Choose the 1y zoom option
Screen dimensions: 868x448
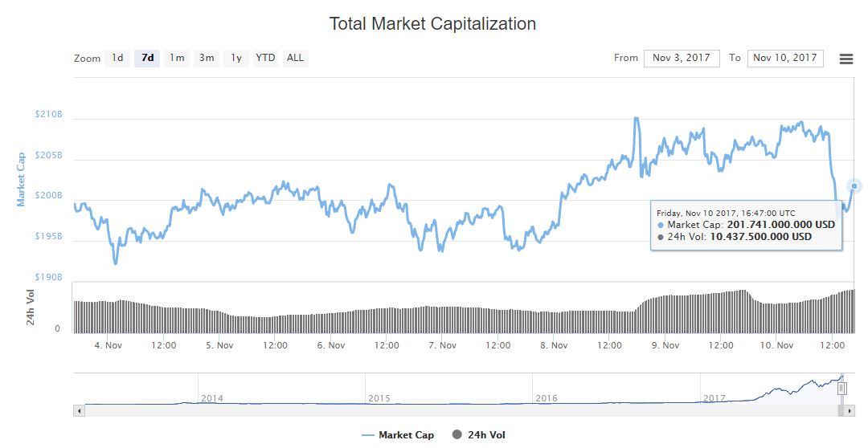coord(236,58)
